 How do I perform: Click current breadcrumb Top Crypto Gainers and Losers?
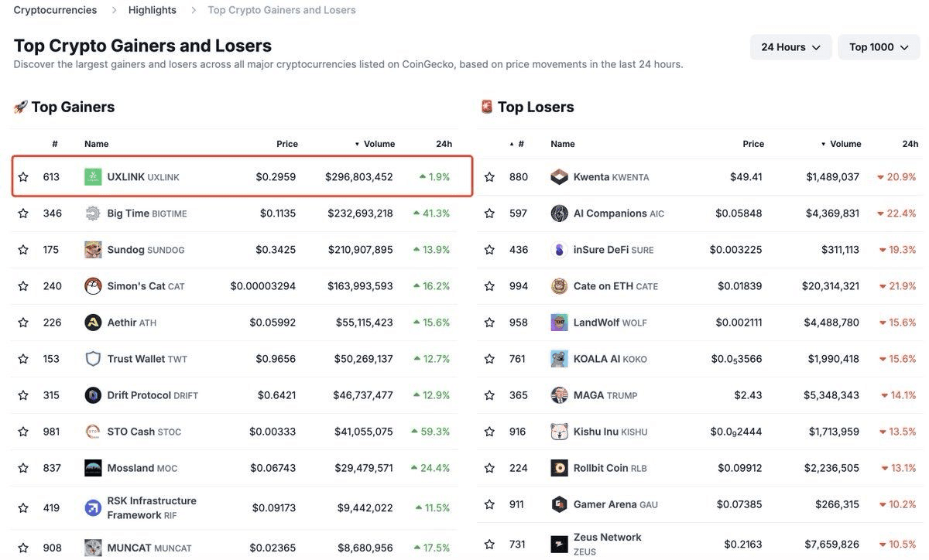[282, 10]
